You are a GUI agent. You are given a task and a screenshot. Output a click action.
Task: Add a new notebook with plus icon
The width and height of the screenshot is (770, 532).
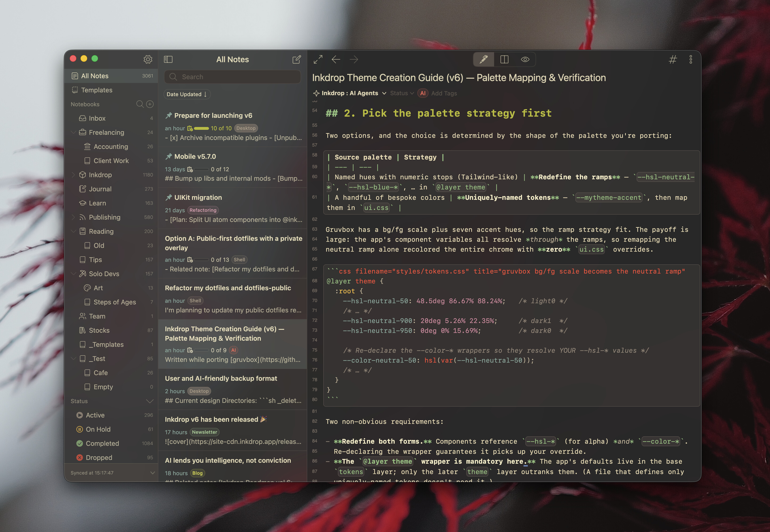click(x=150, y=104)
